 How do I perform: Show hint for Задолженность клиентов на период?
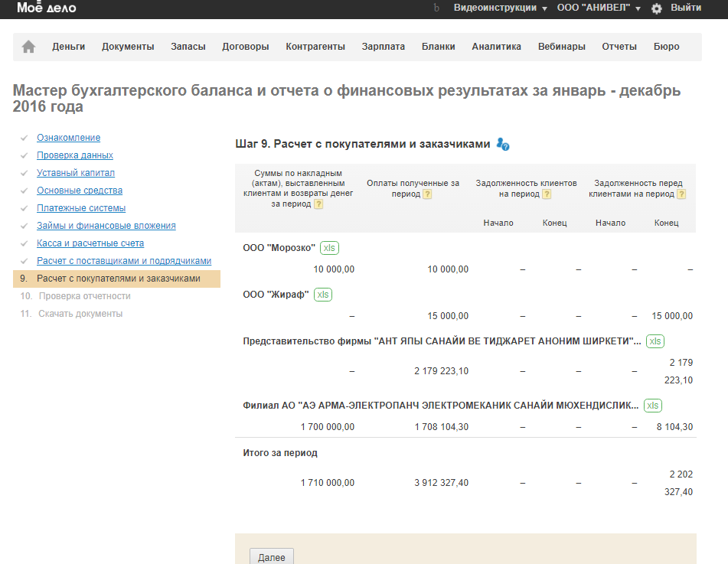pyautogui.click(x=547, y=194)
